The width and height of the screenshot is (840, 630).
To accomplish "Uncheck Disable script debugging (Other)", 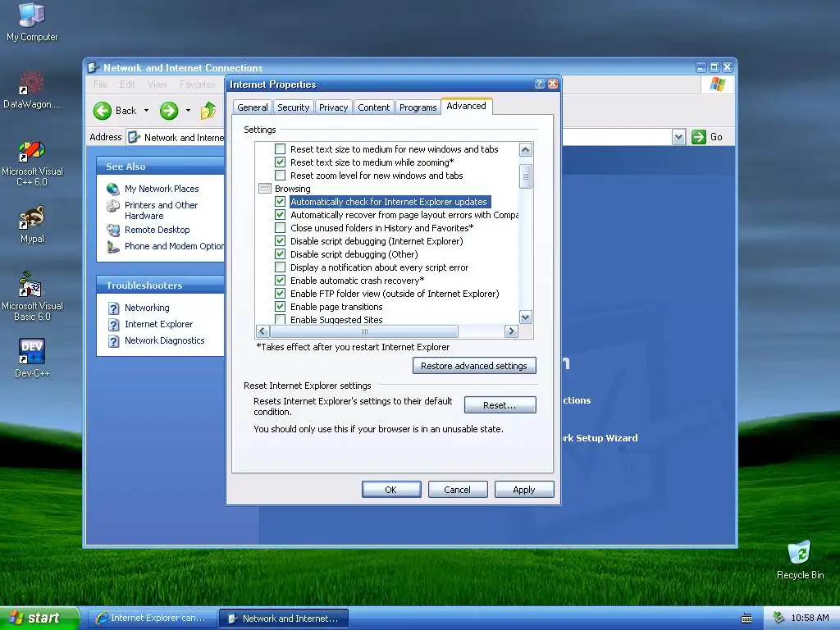I will 280,254.
